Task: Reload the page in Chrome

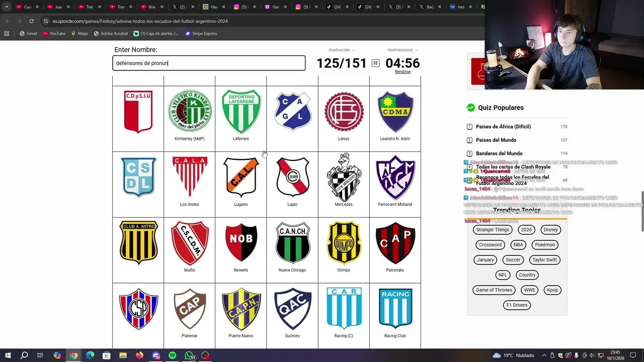Action: pos(31,21)
